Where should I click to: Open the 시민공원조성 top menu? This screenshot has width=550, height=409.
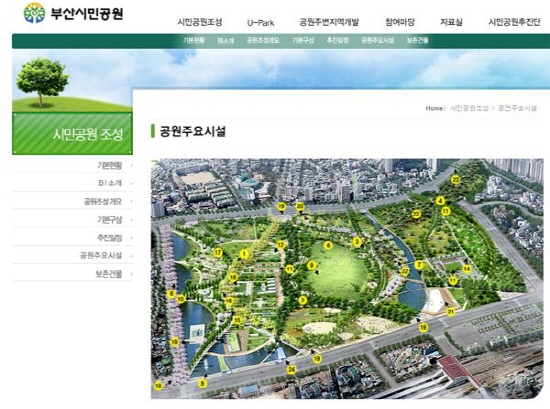(x=200, y=22)
